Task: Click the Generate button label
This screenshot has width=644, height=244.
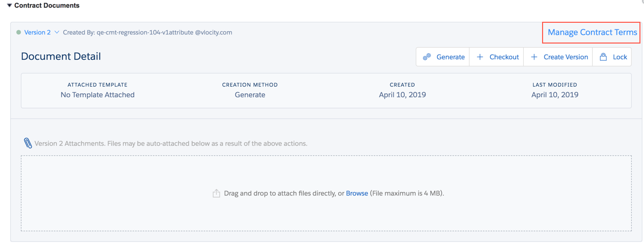Action: tap(450, 57)
